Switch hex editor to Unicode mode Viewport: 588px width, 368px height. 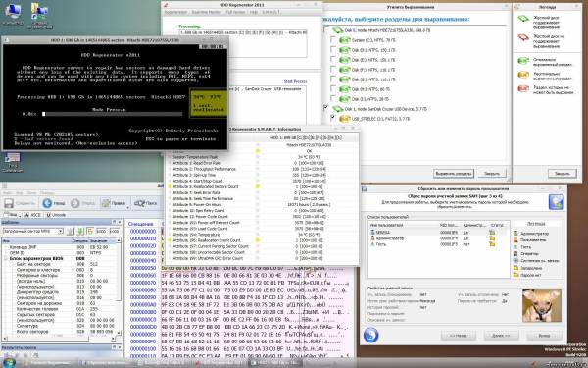[56, 215]
